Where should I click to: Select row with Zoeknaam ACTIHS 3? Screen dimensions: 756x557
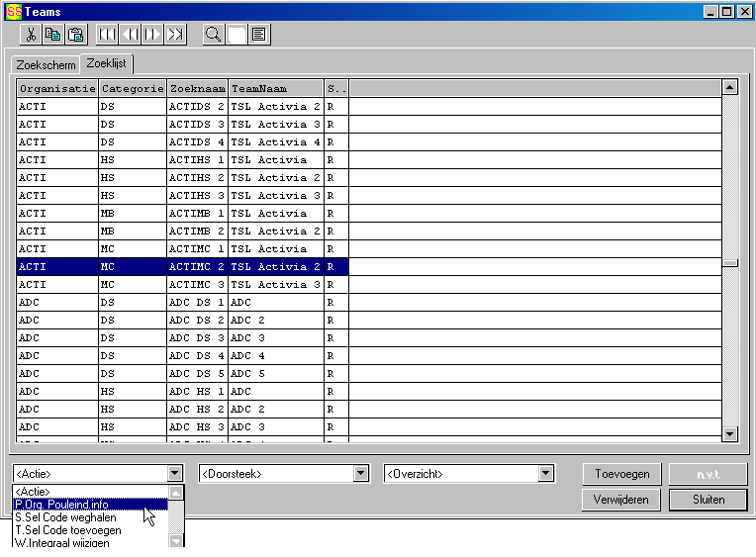coord(182,195)
